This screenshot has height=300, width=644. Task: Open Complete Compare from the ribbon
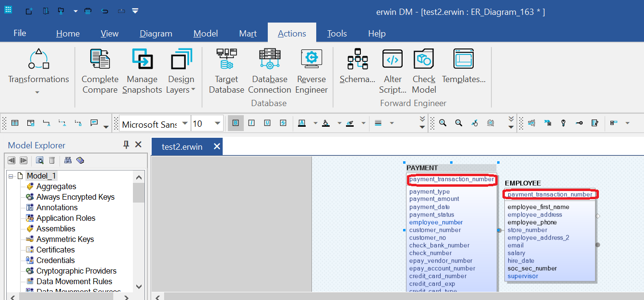coord(100,71)
